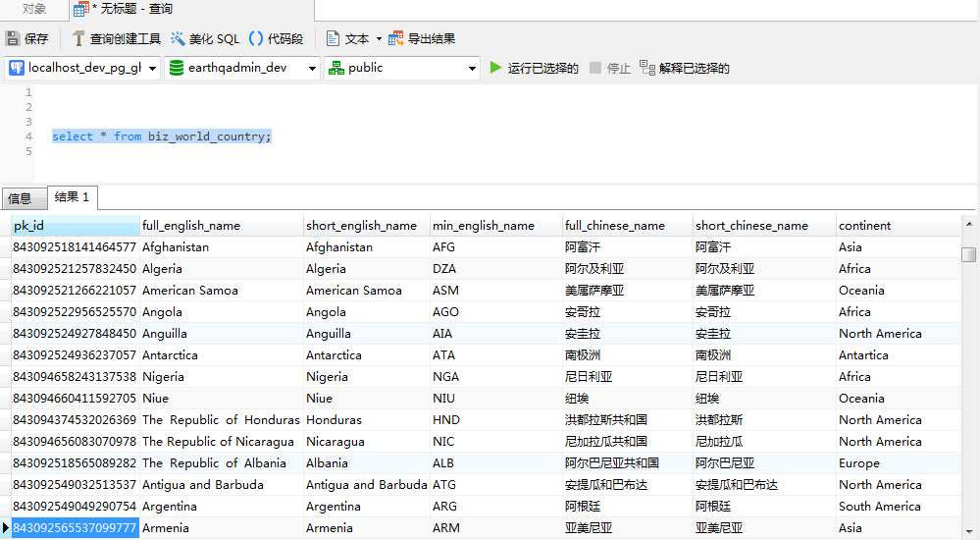Click line number 4 in the editor gutter
The height and width of the screenshot is (540, 980).
click(x=28, y=136)
